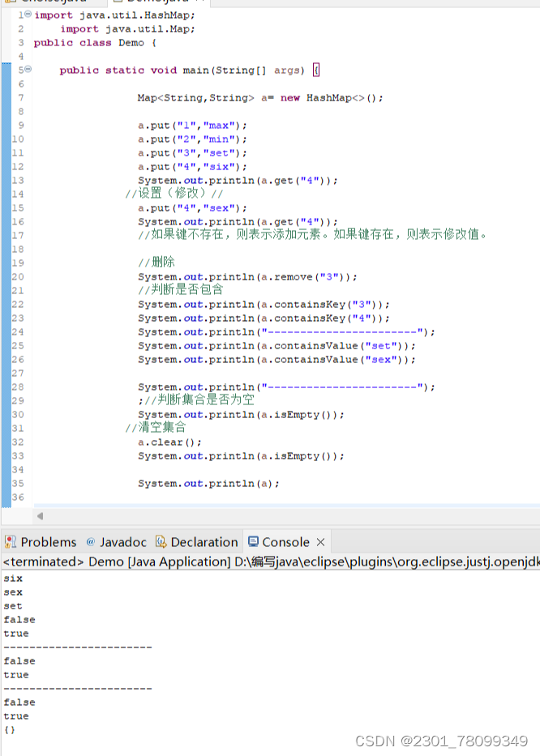
Task: Open the Javadoc tab
Action: click(x=122, y=542)
